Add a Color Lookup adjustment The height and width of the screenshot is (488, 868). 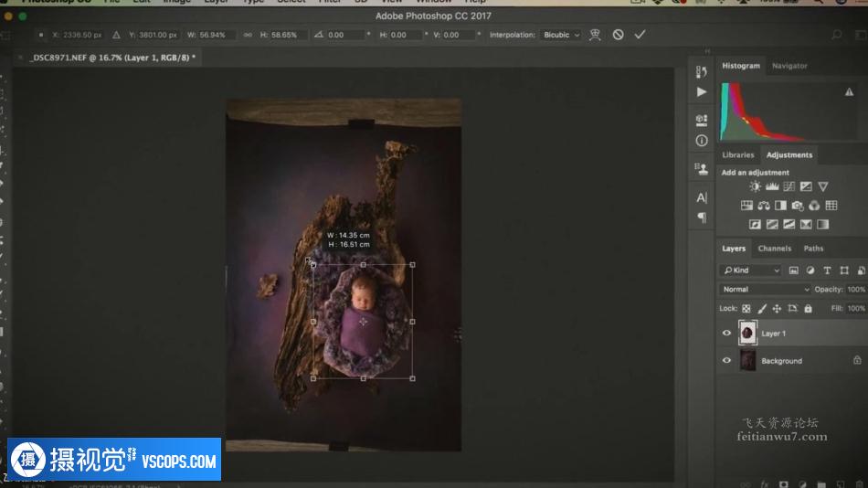pos(831,206)
